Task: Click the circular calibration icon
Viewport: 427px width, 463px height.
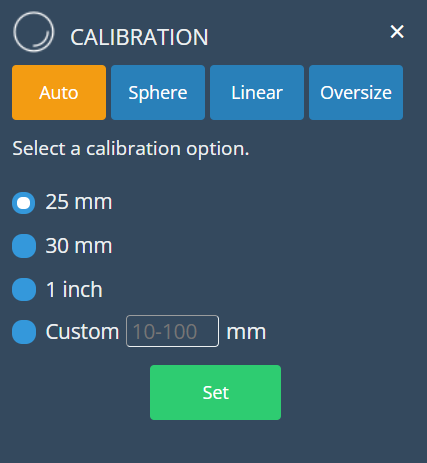Action: click(33, 32)
